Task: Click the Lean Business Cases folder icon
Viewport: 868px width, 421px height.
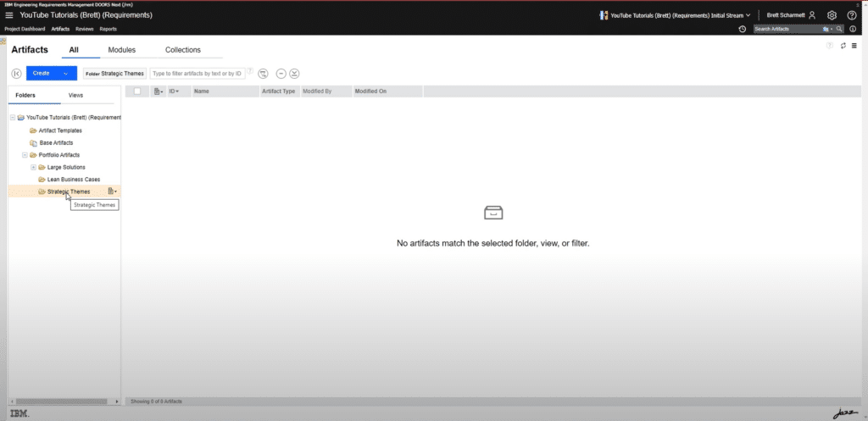Action: point(42,180)
